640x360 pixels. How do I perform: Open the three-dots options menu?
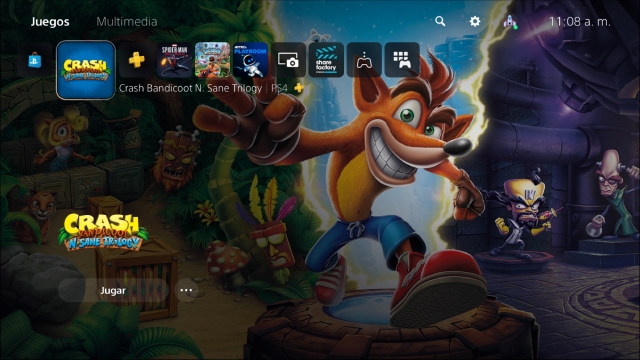pyautogui.click(x=186, y=290)
